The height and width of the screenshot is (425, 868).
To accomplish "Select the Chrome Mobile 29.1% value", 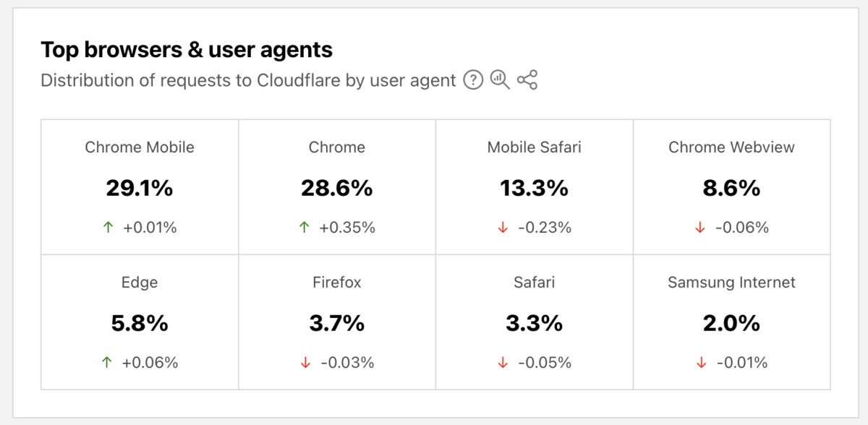I will tap(140, 189).
